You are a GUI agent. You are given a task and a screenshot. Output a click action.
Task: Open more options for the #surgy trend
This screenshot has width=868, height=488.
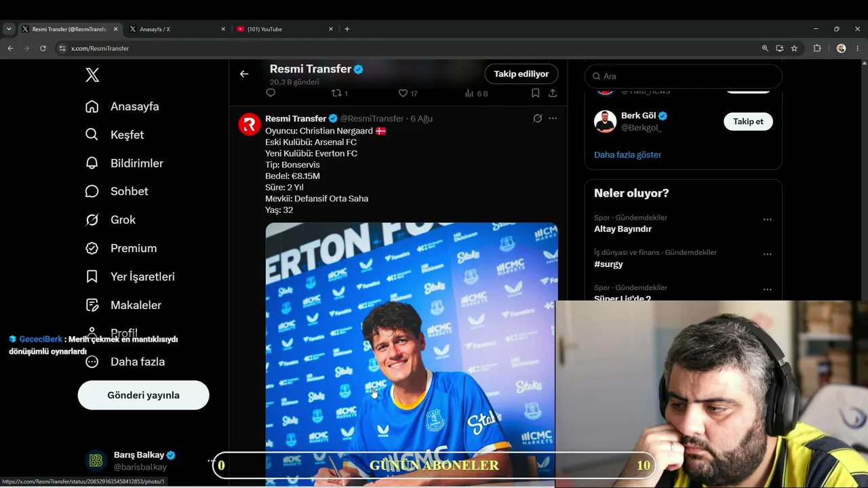[767, 255]
